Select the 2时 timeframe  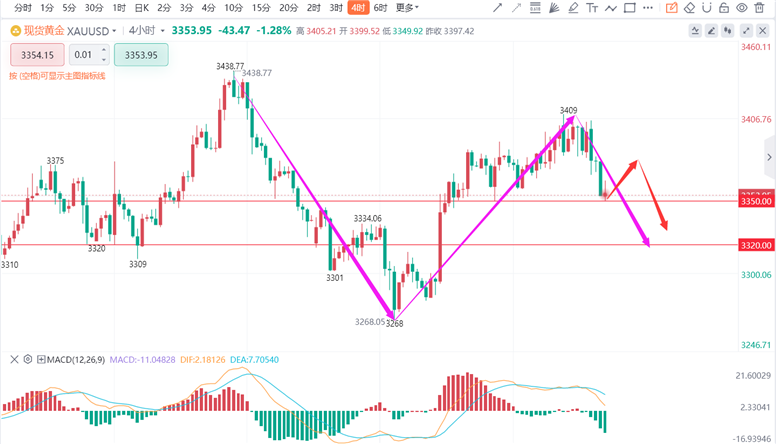click(x=314, y=8)
